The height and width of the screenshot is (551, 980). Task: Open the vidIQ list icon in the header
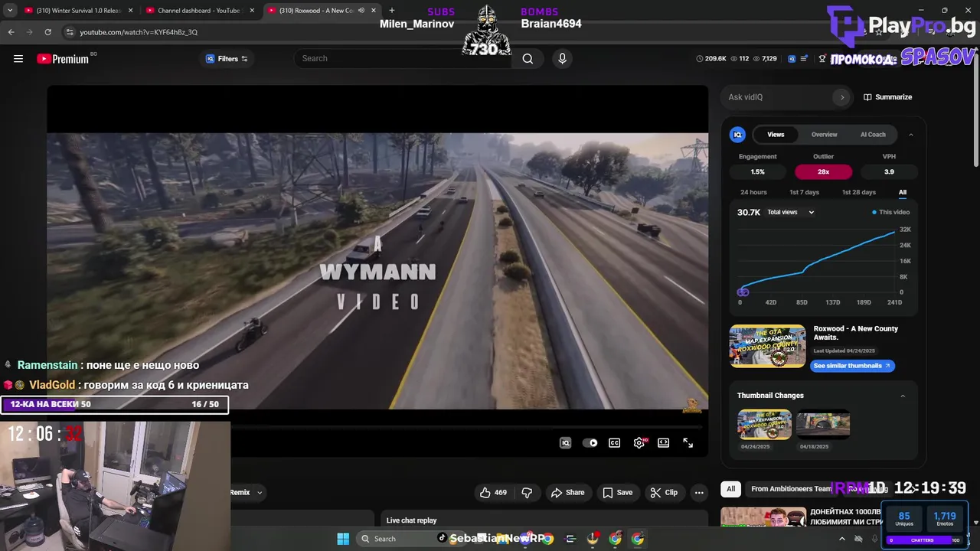805,59
